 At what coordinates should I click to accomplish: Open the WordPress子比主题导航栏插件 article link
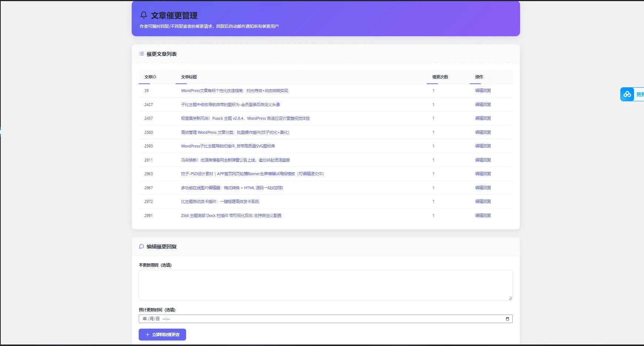click(228, 146)
